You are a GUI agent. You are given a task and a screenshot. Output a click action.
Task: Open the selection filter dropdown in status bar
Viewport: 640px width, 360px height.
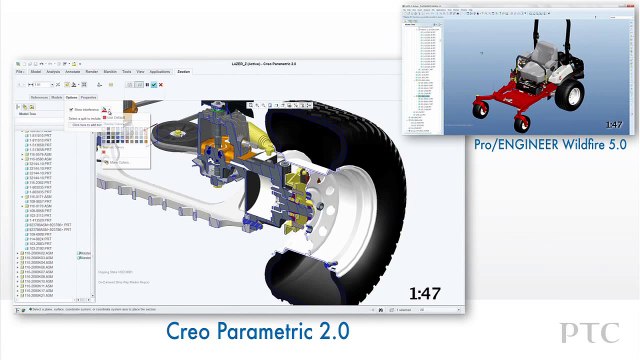click(x=459, y=310)
